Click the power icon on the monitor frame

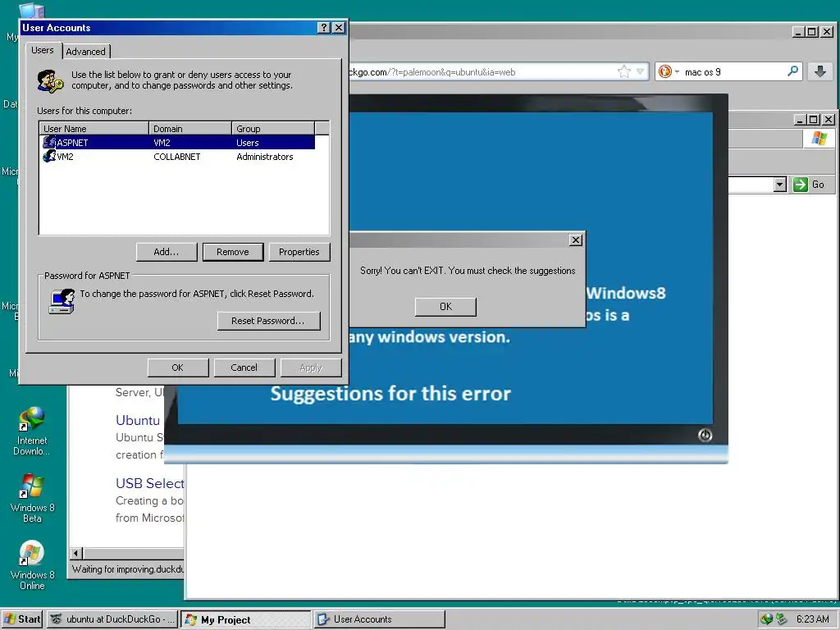(x=705, y=435)
